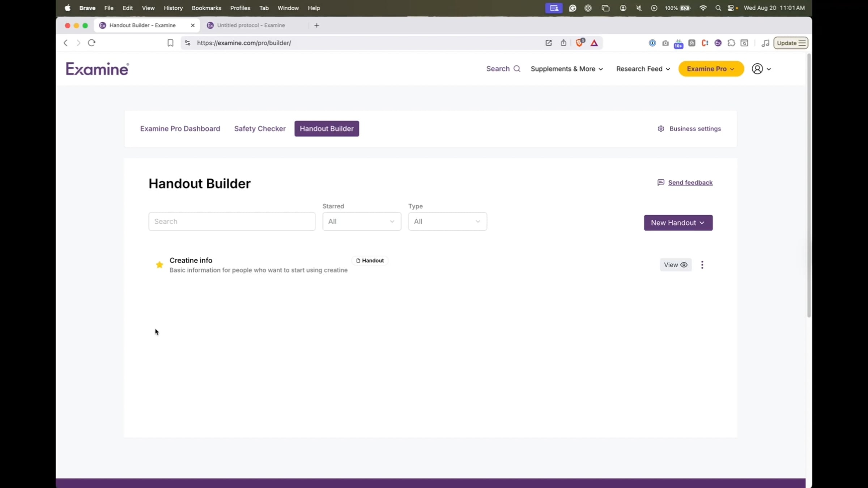Switch to Untitled protocol - Examine tab
The height and width of the screenshot is (488, 868).
(x=251, y=25)
